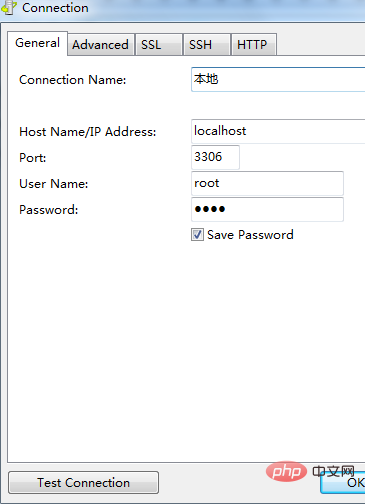
Task: Open the Advanced tab
Action: point(101,44)
